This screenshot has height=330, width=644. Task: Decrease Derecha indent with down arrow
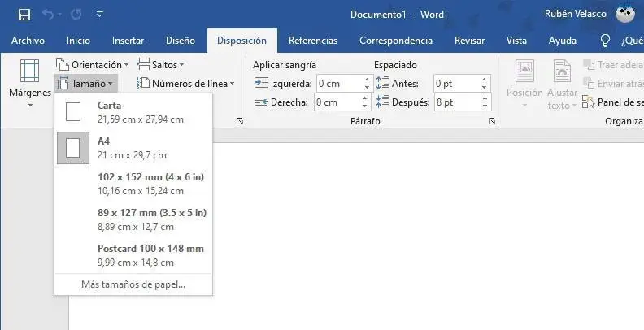[x=365, y=106]
